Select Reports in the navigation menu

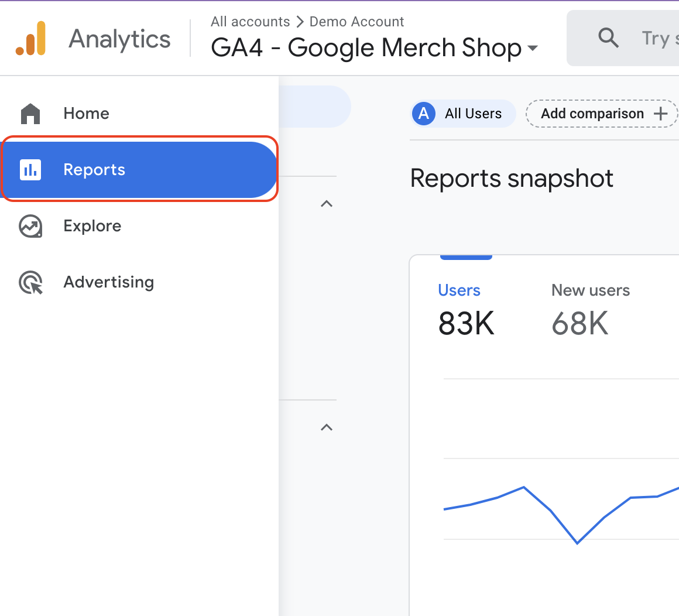(x=139, y=169)
